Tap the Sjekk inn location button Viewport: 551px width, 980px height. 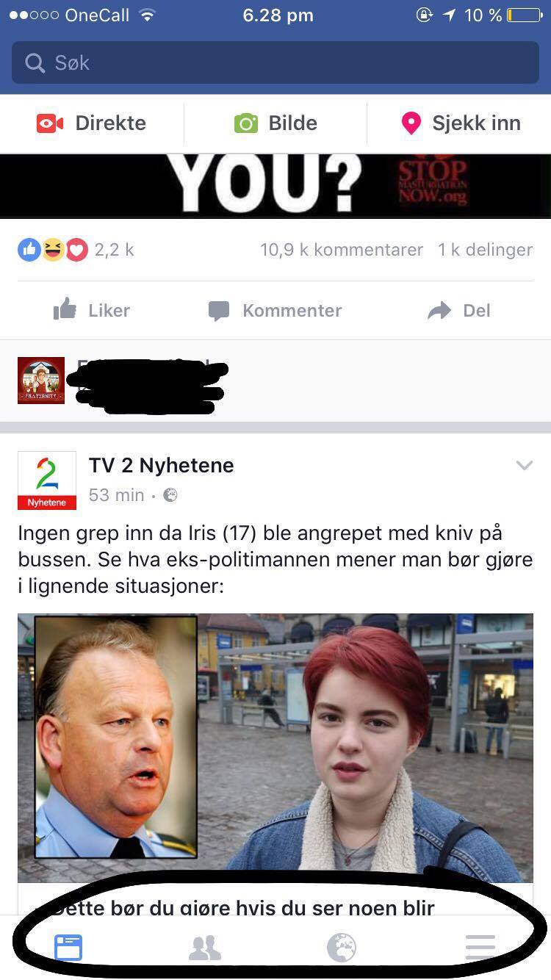tap(461, 123)
